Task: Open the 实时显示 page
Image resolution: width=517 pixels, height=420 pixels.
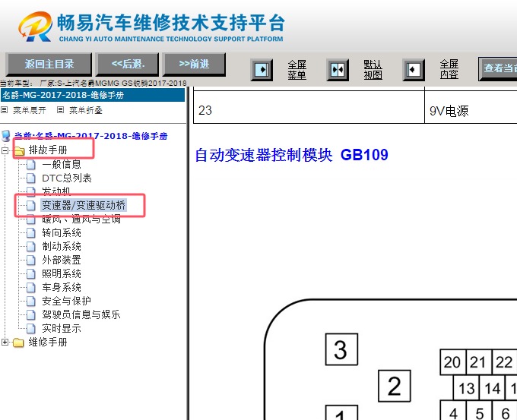Action: [x=62, y=328]
